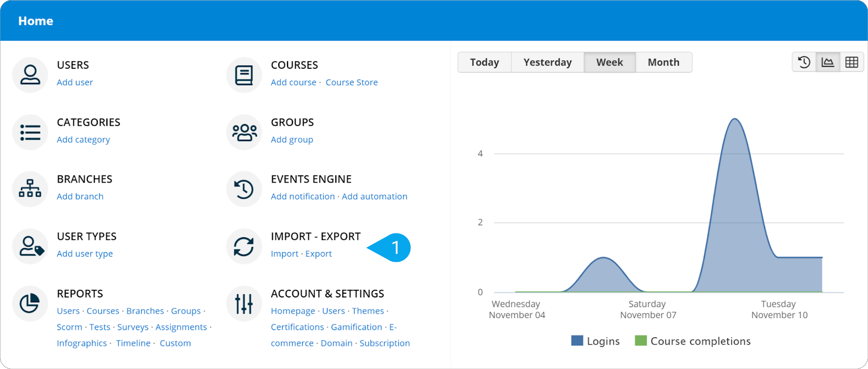
Task: Select the Yesterday time range tab
Action: [547, 62]
